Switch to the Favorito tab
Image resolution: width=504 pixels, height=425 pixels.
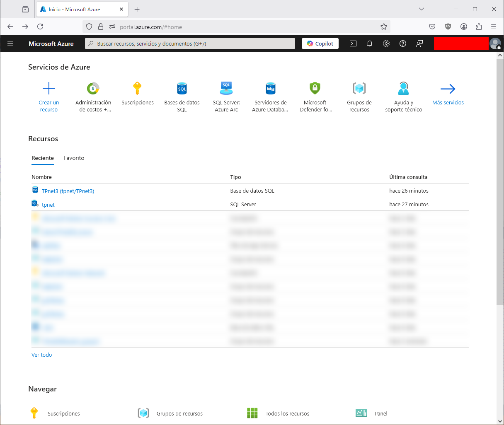point(74,158)
